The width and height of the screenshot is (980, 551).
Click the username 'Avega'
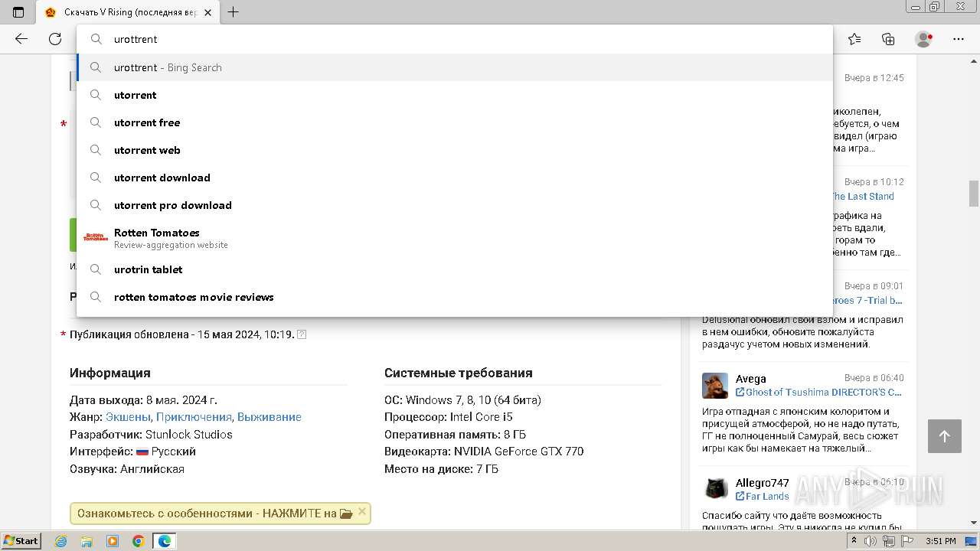tap(750, 379)
